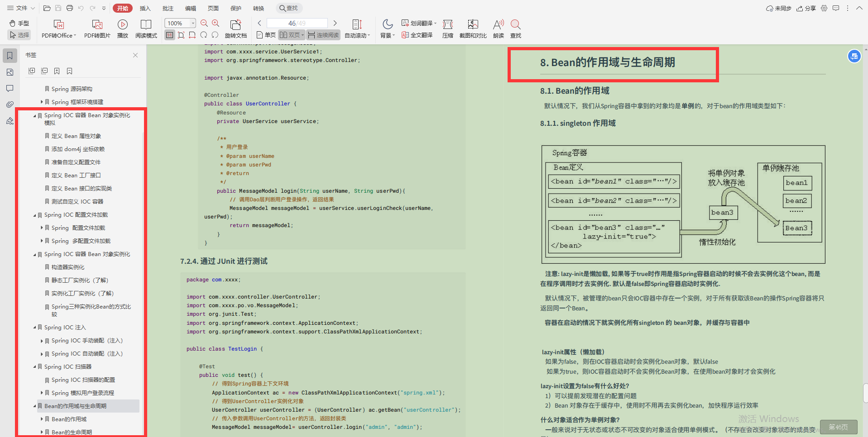
Task: Open the thumbnail panel sidebar icon
Action: click(10, 72)
